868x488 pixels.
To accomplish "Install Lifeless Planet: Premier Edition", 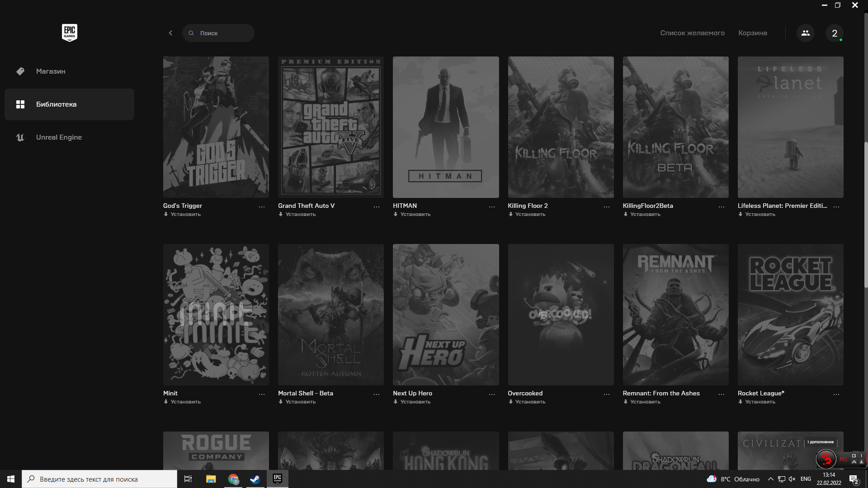I will tap(757, 214).
